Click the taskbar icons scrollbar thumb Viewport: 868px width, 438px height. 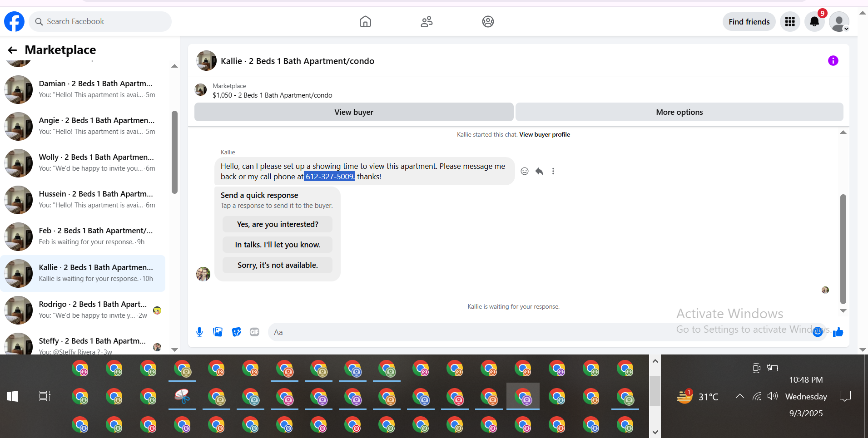(x=655, y=391)
